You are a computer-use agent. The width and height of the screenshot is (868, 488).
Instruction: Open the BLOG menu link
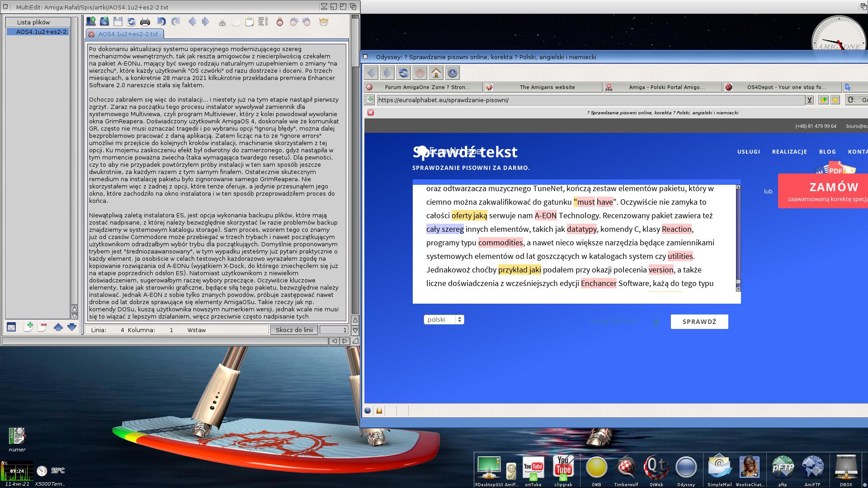[827, 152]
